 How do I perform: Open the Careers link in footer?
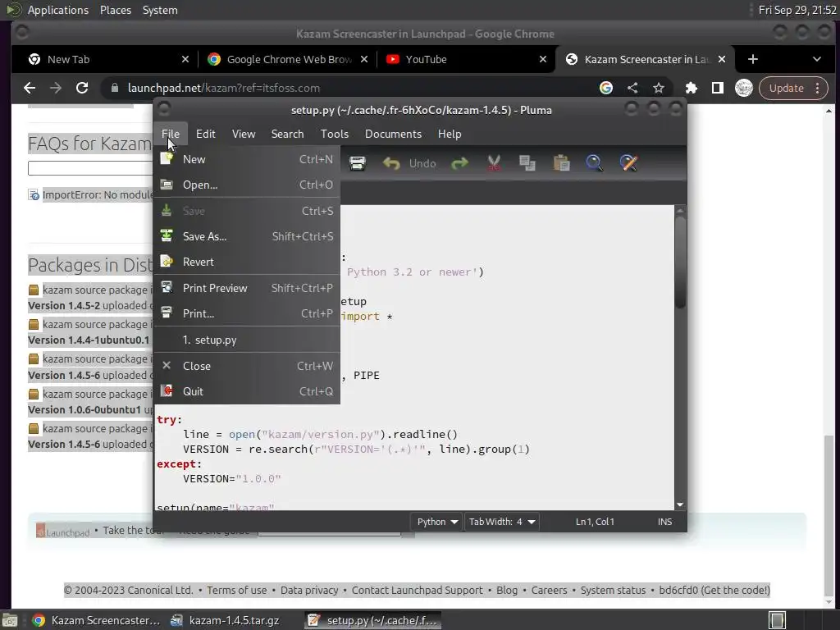[549, 591]
